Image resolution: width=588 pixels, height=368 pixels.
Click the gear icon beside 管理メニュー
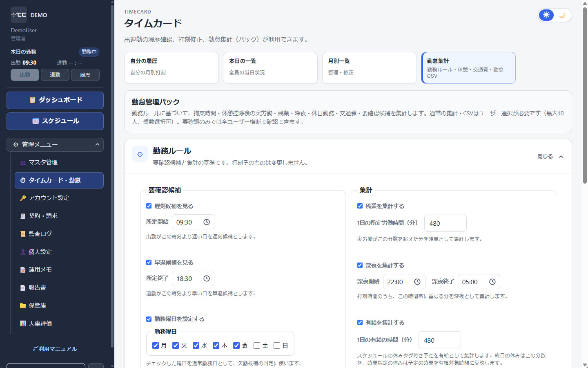click(x=16, y=145)
